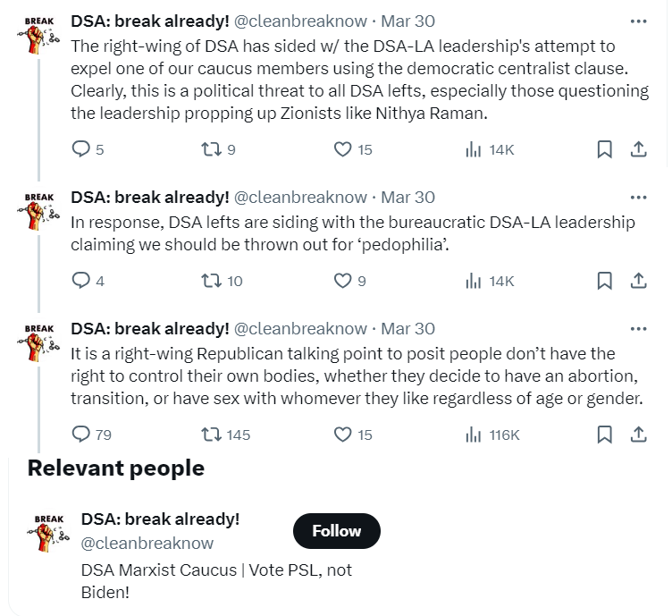This screenshot has height=616, width=672.
Task: Bookmark the first tweet in thread
Action: pos(604,150)
